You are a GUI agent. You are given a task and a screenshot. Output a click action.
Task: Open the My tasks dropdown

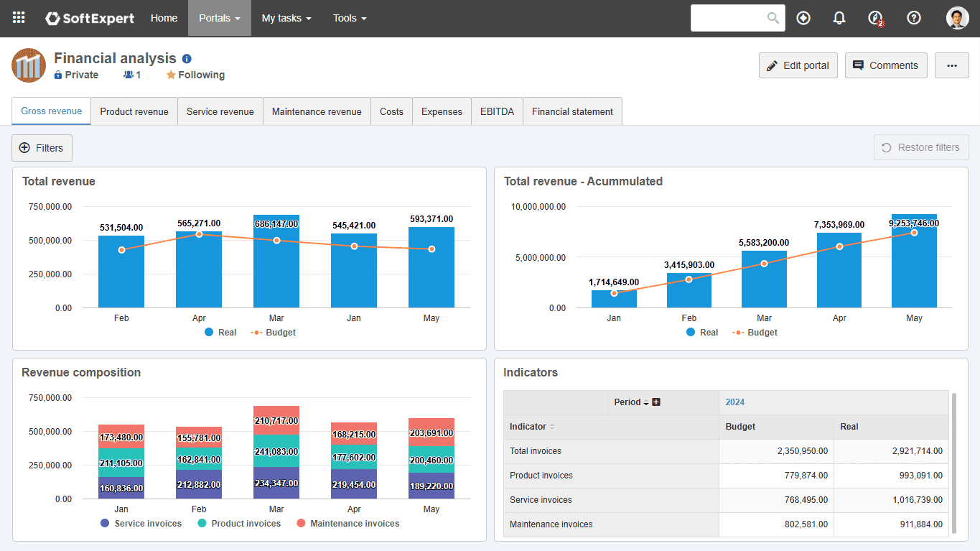pyautogui.click(x=286, y=18)
